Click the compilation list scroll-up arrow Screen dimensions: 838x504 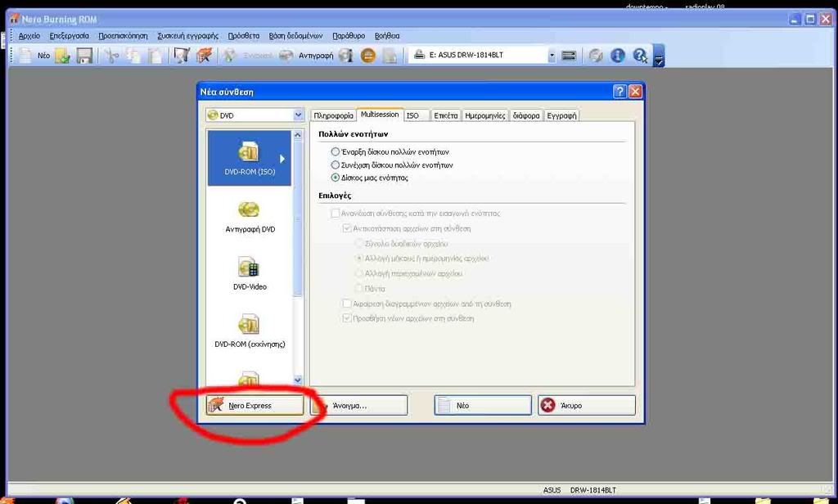[x=298, y=135]
